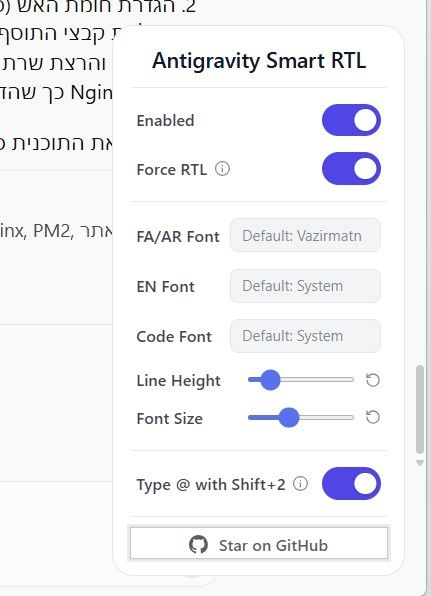Click the Line Height slider handle
Image resolution: width=431 pixels, height=596 pixels.
270,380
